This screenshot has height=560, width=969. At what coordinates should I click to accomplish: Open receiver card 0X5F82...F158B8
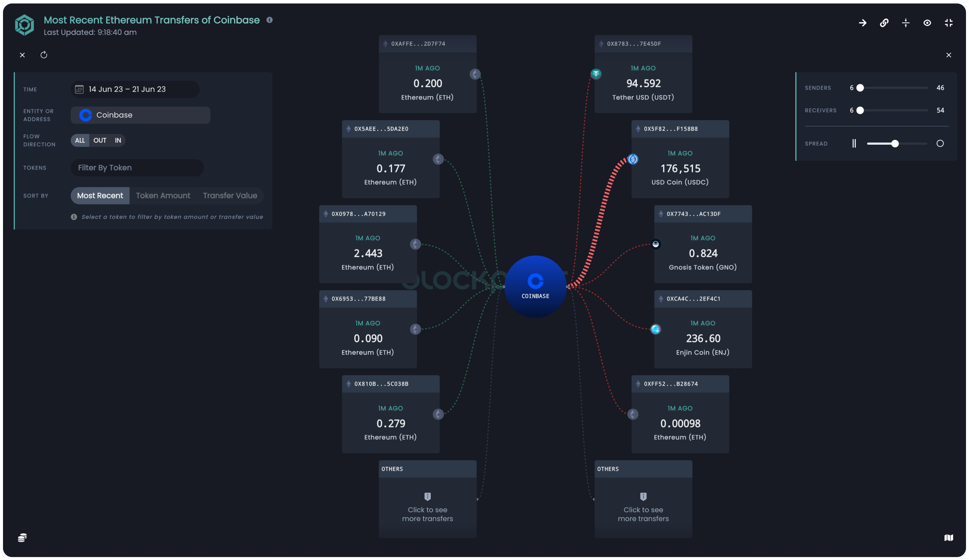pos(680,159)
